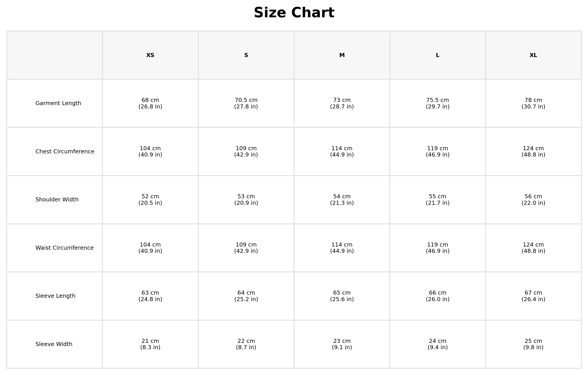The height and width of the screenshot is (375, 588).
Task: Select the 63 cm sleeve length cell
Action: (x=150, y=296)
